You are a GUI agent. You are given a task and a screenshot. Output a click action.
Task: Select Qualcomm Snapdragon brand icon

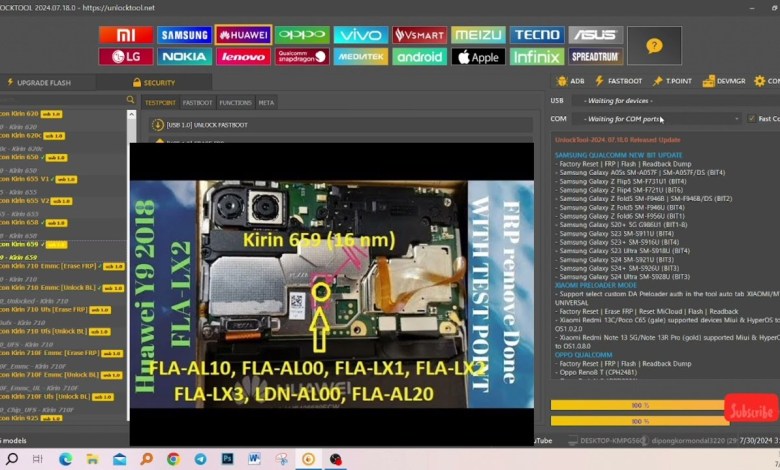[x=302, y=57]
